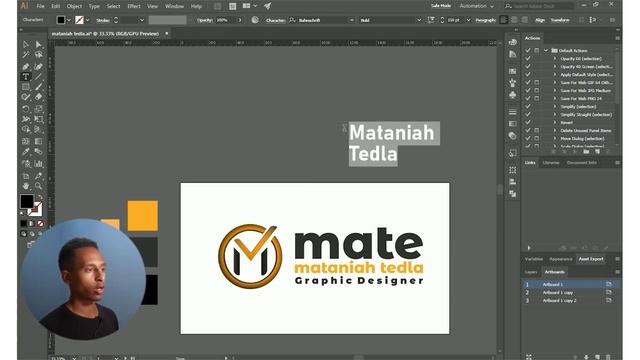Select the Line Segment tool
This screenshot has height=360, width=640.
pyautogui.click(x=38, y=76)
